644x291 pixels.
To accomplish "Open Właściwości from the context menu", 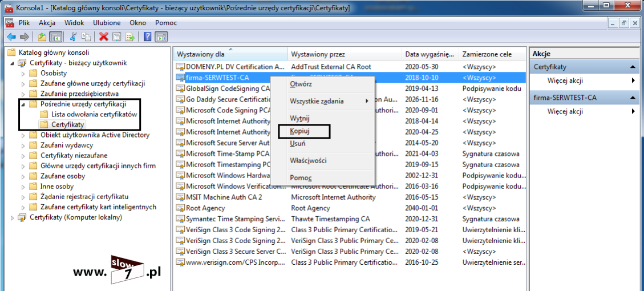I will (x=308, y=161).
